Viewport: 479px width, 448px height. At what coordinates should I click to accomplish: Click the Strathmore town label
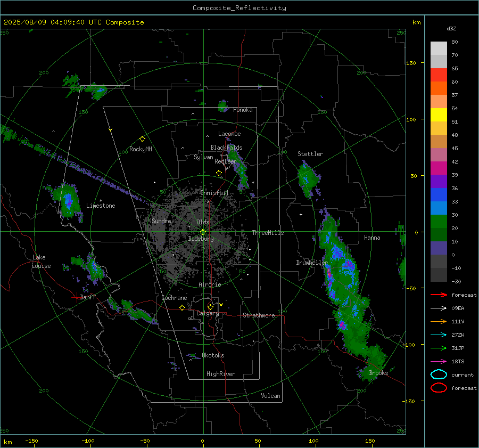tap(259, 315)
